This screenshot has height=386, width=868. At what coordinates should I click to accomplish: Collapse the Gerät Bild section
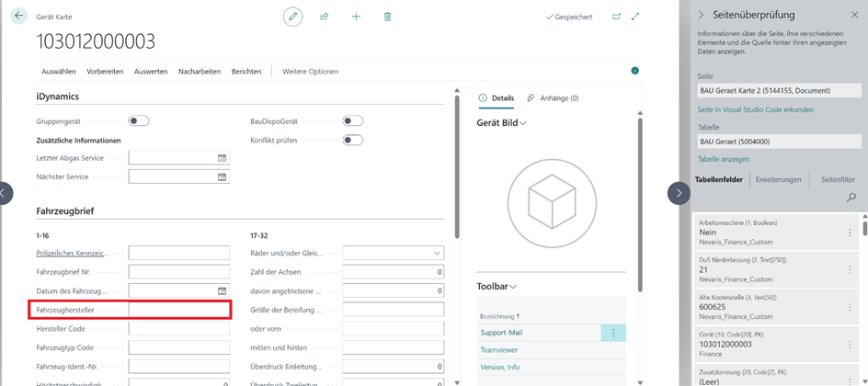[x=523, y=123]
